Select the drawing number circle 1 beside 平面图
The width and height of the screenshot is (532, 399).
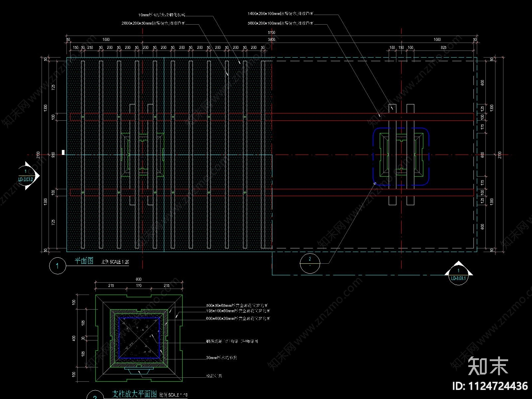point(58,266)
